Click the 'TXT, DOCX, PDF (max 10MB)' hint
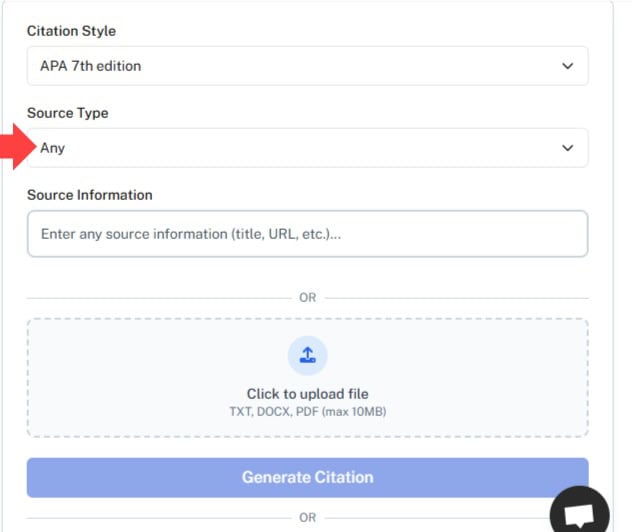The width and height of the screenshot is (633, 532). [307, 411]
